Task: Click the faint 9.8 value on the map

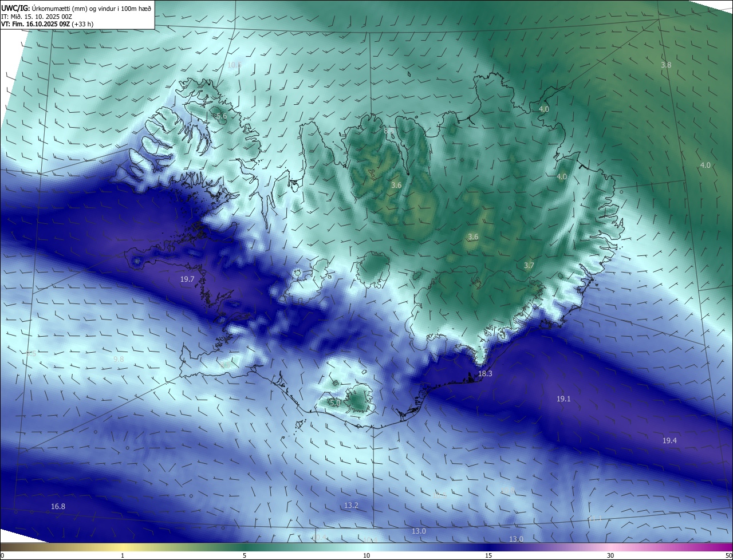Action: coord(119,359)
